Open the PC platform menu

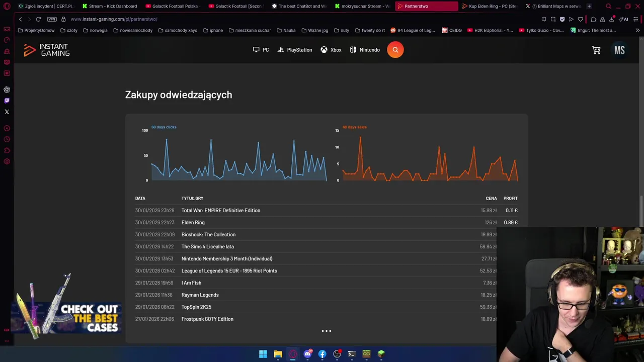(x=261, y=50)
